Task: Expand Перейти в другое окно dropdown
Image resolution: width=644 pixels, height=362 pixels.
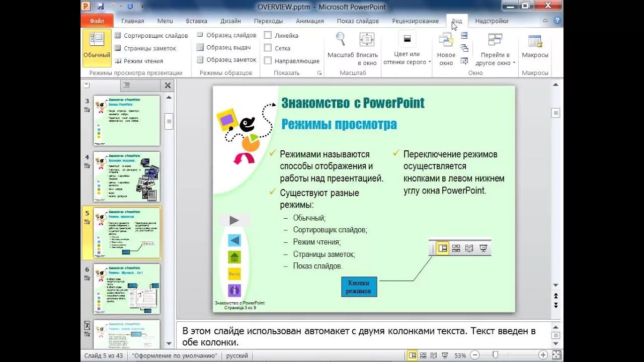Action: pyautogui.click(x=496, y=48)
